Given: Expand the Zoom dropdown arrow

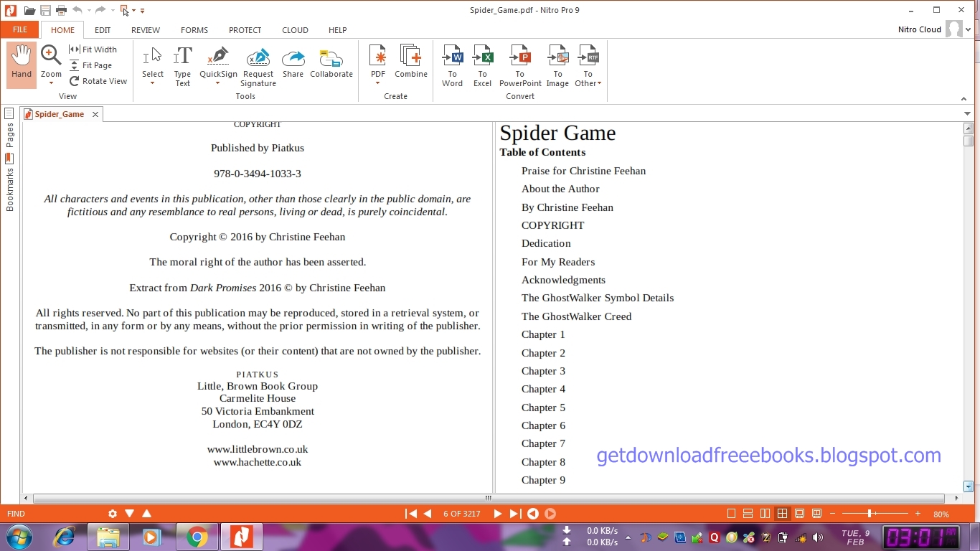Looking at the screenshot, I should click(x=51, y=83).
